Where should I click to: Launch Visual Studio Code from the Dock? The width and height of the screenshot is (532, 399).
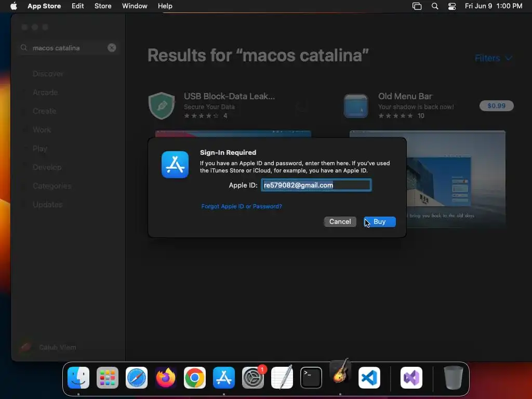click(x=369, y=378)
